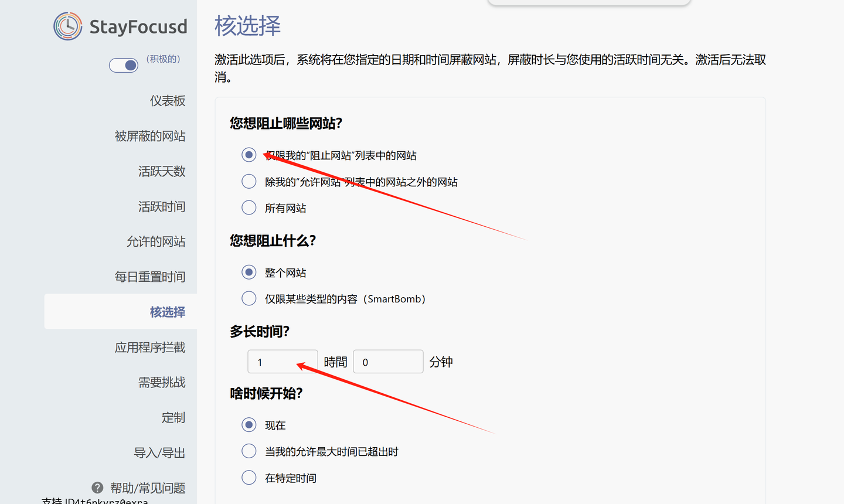
Task: Click the 您想阻止哪些网站? heading
Action: click(x=286, y=123)
